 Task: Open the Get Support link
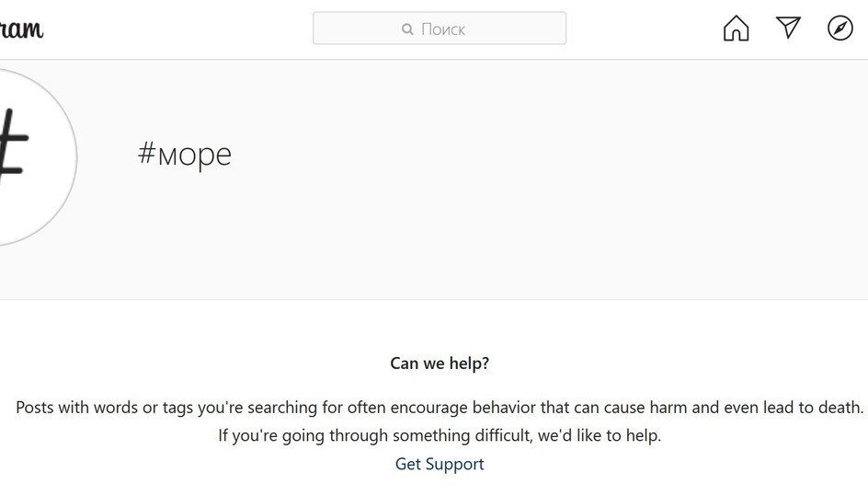(440, 464)
